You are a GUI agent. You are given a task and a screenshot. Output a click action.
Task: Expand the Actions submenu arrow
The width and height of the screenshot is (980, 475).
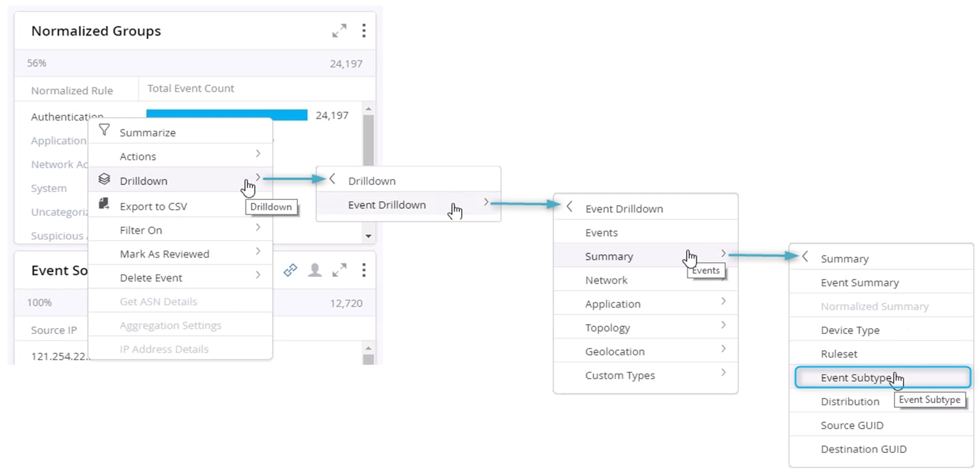pyautogui.click(x=258, y=155)
